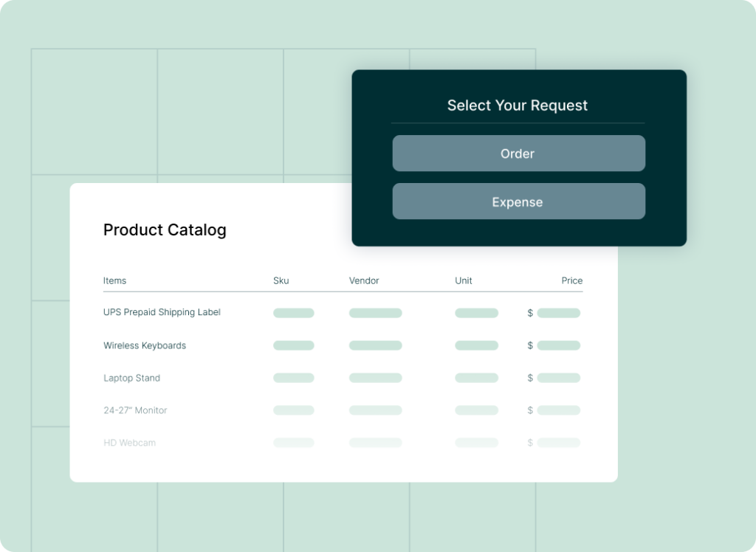Click the Order button
The height and width of the screenshot is (552, 756).
coord(518,153)
